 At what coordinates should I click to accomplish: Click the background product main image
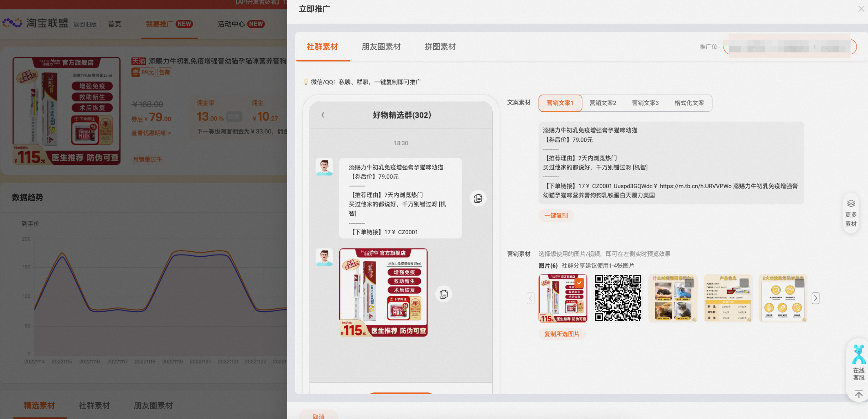coord(67,111)
